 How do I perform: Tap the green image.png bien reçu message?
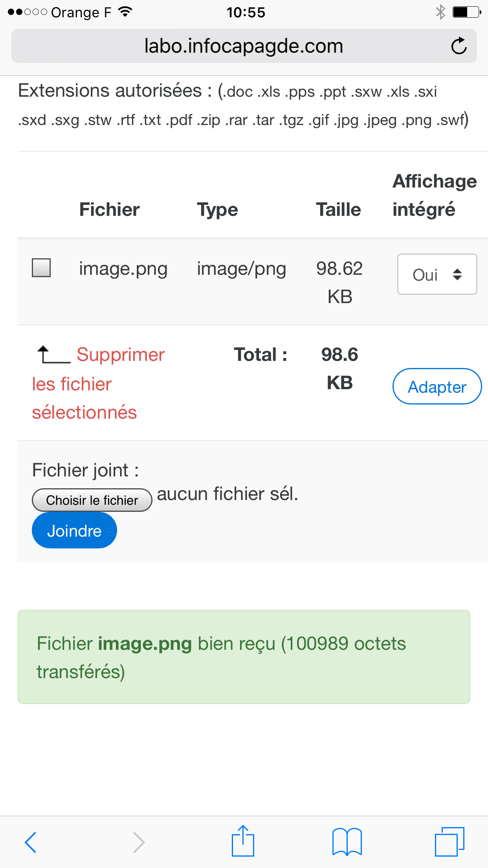pyautogui.click(x=244, y=657)
